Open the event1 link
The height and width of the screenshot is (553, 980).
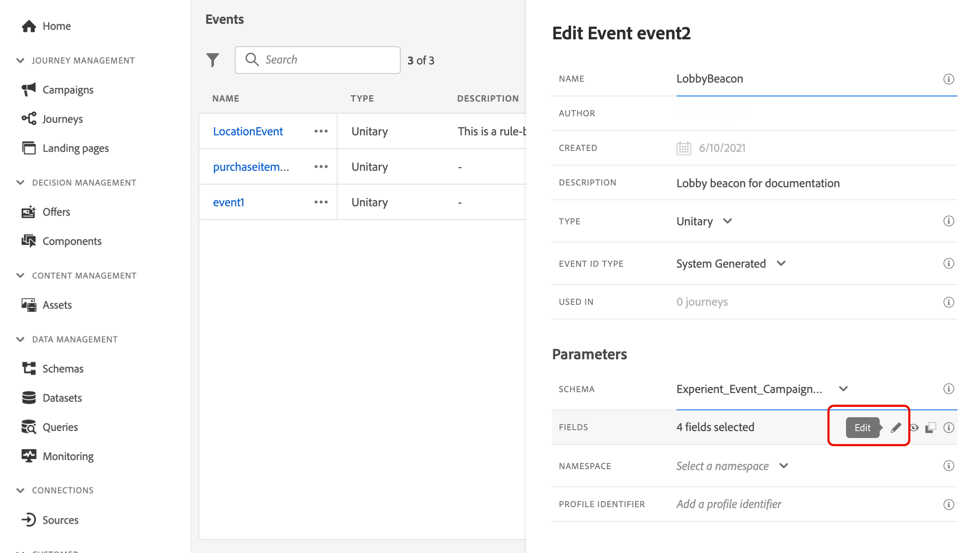(x=229, y=202)
